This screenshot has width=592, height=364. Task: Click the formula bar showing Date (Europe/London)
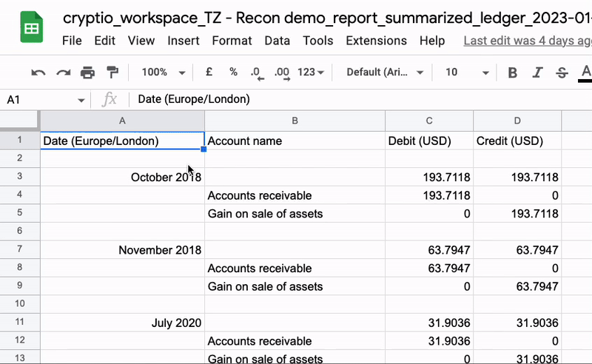(360, 99)
